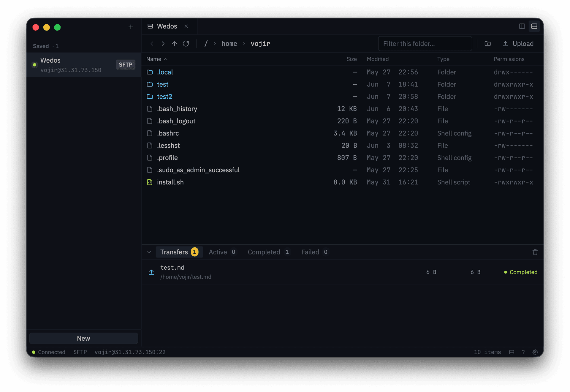Click test.md transfer entry
This screenshot has height=392, width=570.
pos(342,272)
